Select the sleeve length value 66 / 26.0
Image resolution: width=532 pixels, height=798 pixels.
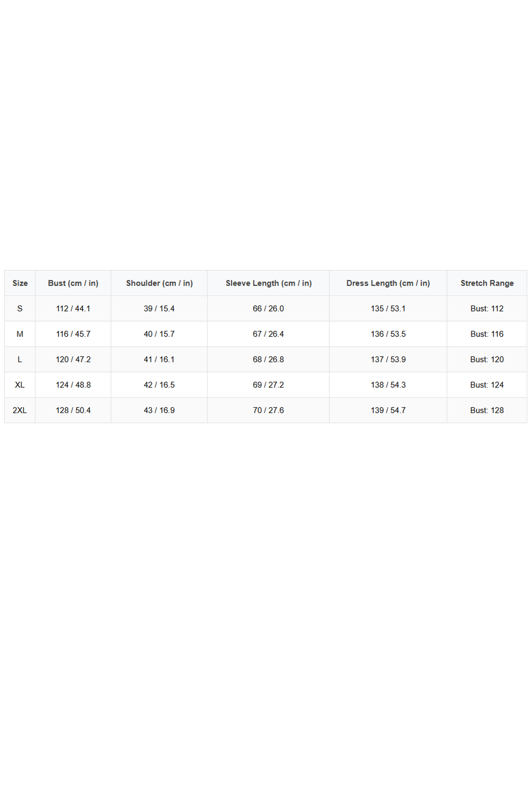coord(268,309)
